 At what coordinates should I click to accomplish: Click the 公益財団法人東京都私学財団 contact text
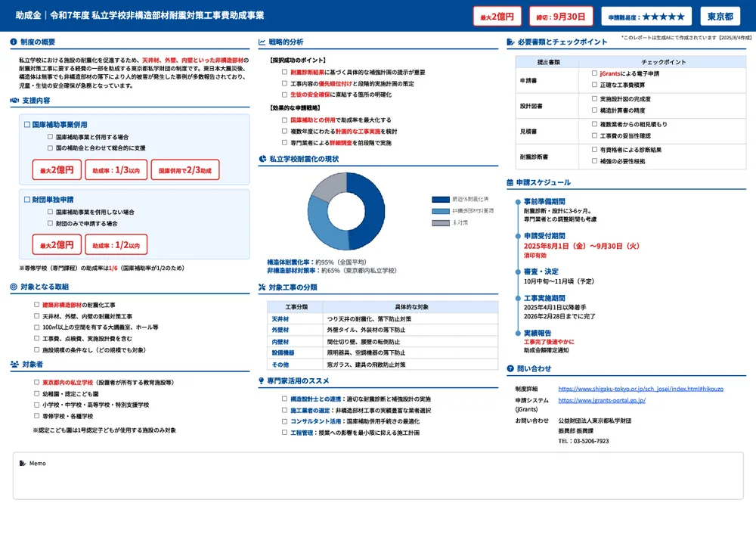[x=595, y=421]
